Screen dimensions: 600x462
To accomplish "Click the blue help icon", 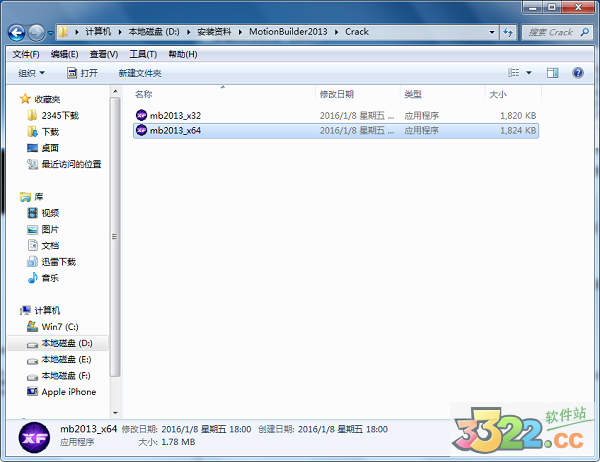I will (x=578, y=72).
